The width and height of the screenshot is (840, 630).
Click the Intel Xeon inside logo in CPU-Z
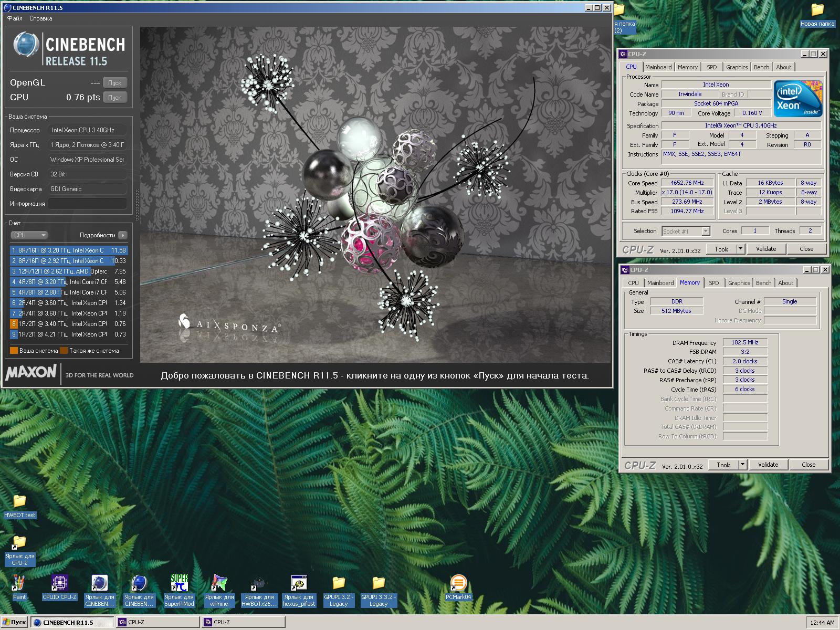[797, 98]
